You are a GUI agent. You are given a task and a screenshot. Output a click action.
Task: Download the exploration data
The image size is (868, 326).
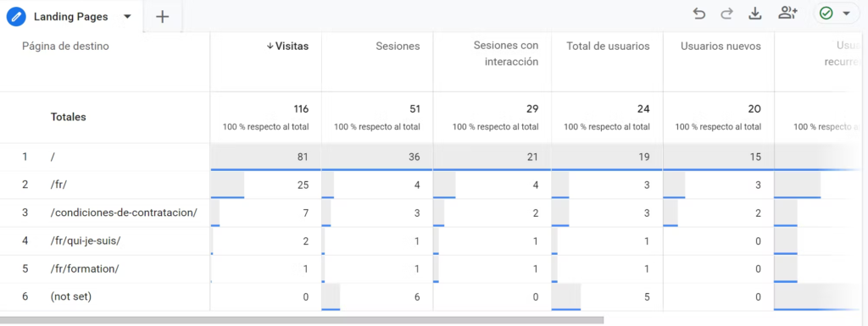755,14
